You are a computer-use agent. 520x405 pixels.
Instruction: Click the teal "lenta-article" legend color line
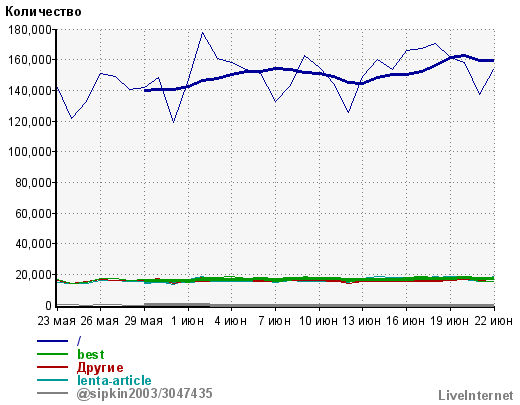[52, 380]
